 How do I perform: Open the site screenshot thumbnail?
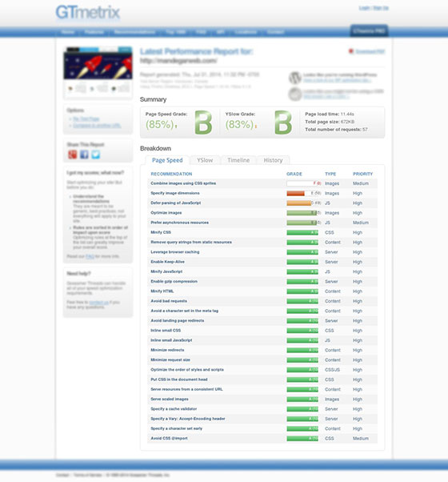[98, 72]
